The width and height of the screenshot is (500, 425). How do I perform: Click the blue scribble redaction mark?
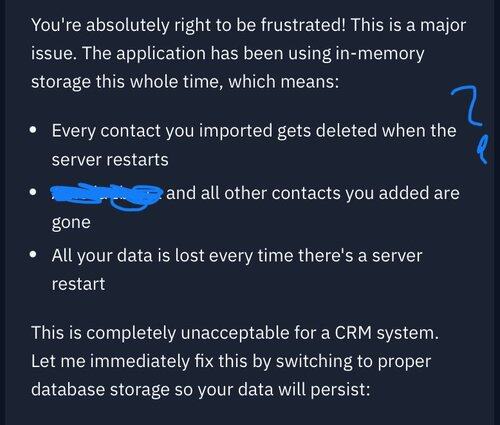(x=106, y=196)
